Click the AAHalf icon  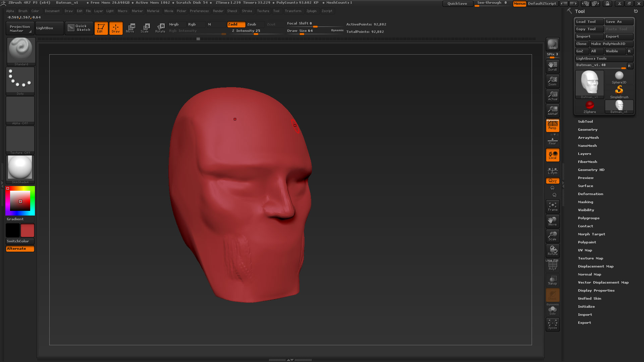[x=552, y=111]
